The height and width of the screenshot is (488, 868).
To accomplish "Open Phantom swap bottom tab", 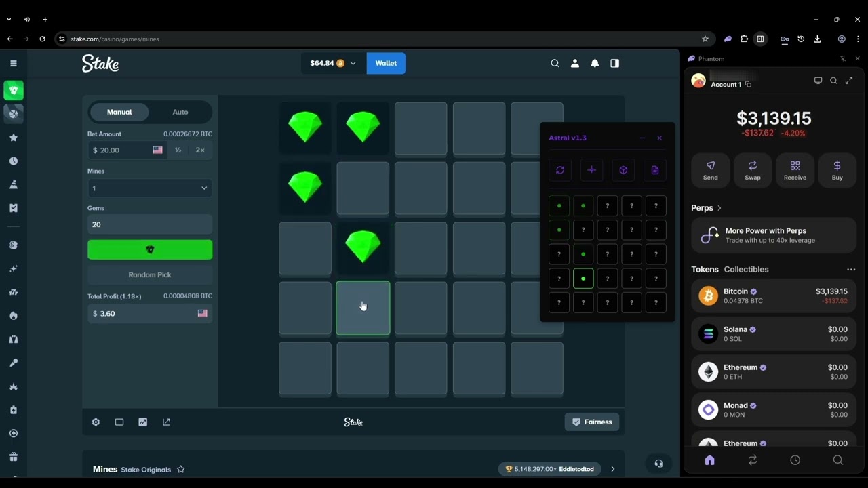I will [753, 460].
